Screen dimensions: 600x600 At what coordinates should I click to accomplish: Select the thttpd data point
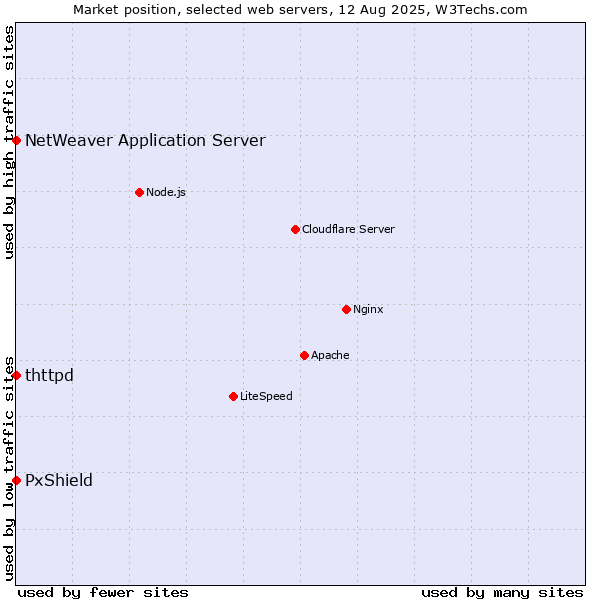point(16,375)
